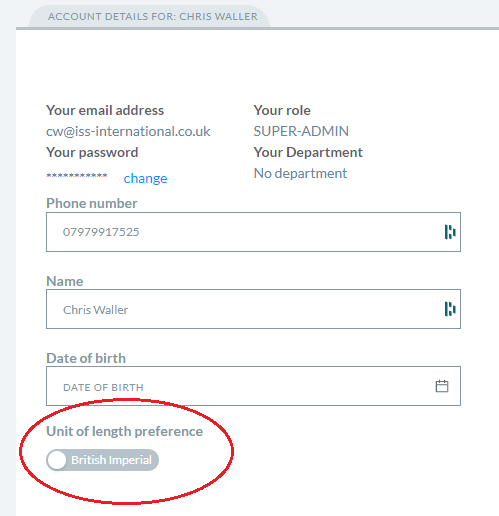
Task: Focus the Phone number input box
Action: (x=253, y=232)
